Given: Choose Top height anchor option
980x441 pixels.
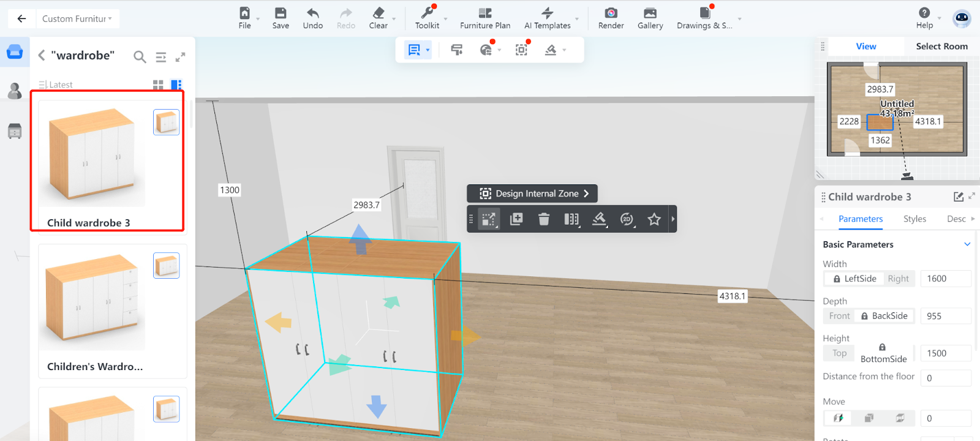Looking at the screenshot, I should (x=839, y=353).
